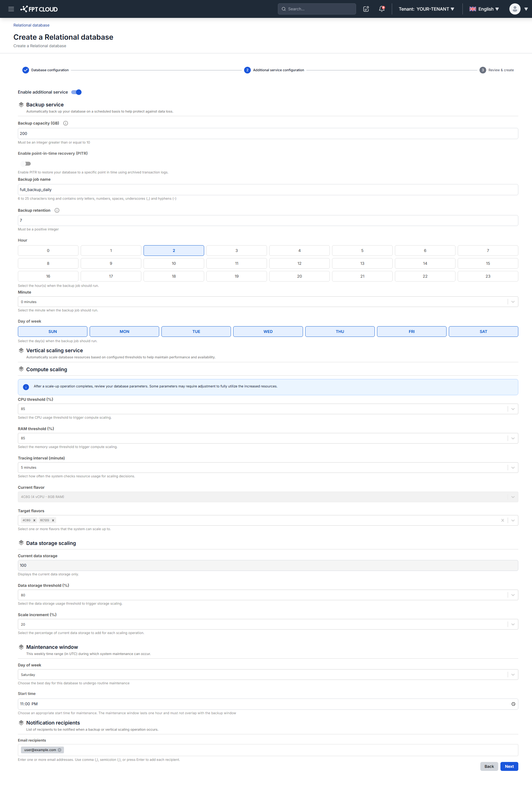Open the user avatar menu

coord(515,9)
